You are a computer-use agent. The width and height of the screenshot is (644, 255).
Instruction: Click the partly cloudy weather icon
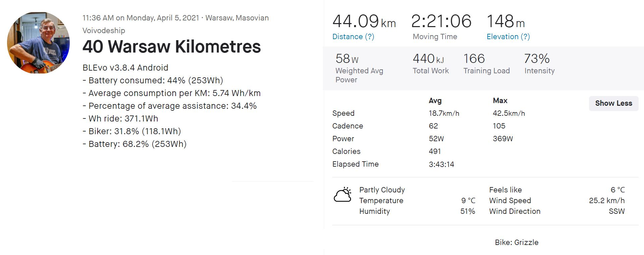click(x=342, y=195)
